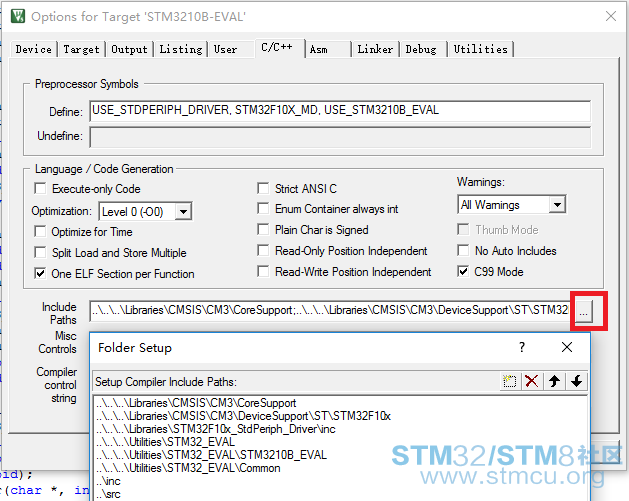629x501 pixels.
Task: Click the move path down arrow icon
Action: coord(576,381)
